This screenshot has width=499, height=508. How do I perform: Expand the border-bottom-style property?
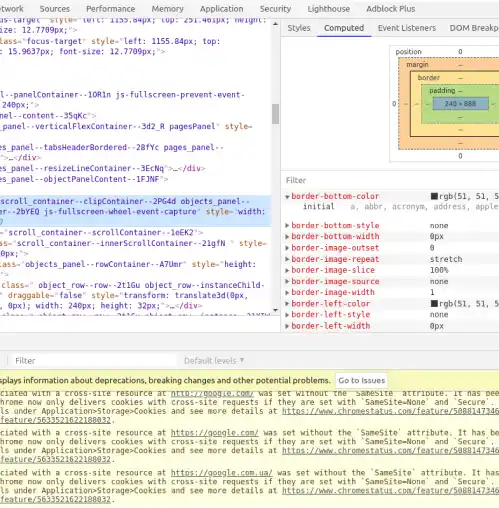(x=287, y=226)
